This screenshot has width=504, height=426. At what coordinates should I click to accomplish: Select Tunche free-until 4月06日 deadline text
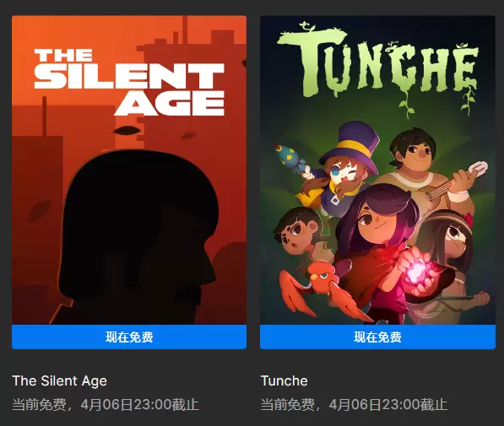click(354, 404)
